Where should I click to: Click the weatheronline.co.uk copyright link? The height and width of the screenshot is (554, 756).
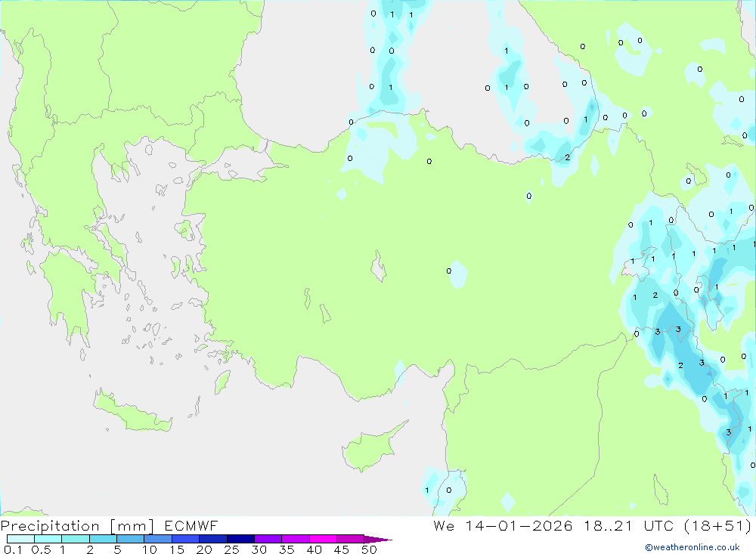tap(692, 547)
